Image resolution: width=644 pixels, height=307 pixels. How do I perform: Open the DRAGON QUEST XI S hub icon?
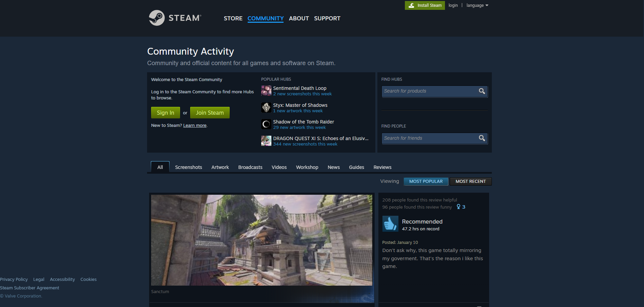click(266, 141)
